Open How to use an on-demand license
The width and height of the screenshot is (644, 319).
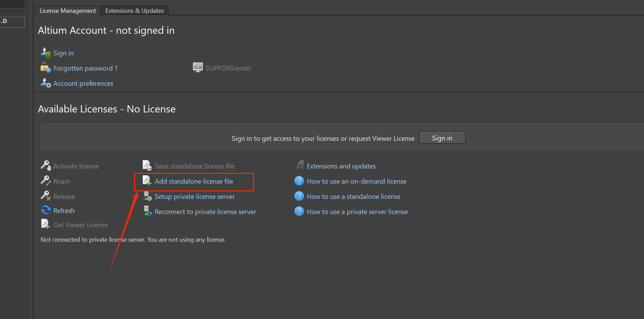[356, 181]
